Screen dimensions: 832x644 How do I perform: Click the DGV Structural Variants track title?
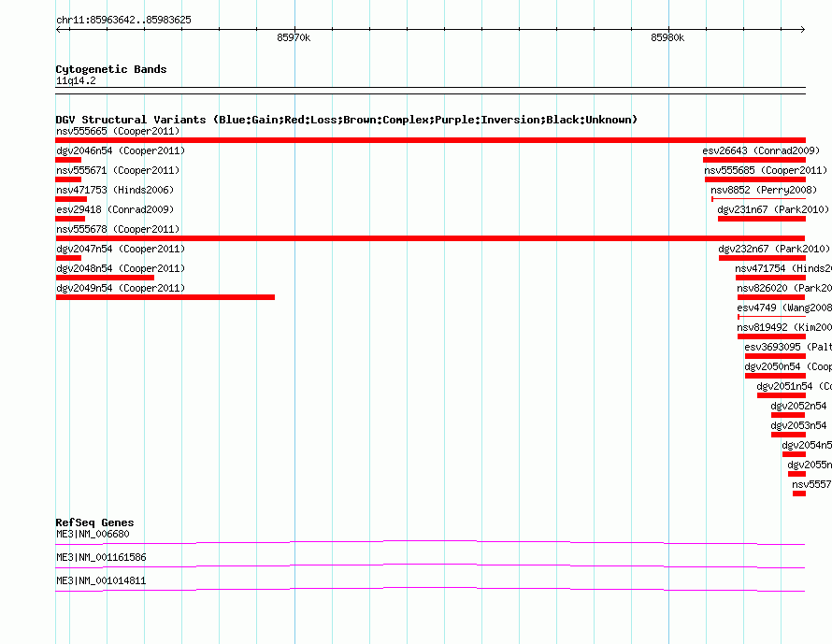point(347,120)
